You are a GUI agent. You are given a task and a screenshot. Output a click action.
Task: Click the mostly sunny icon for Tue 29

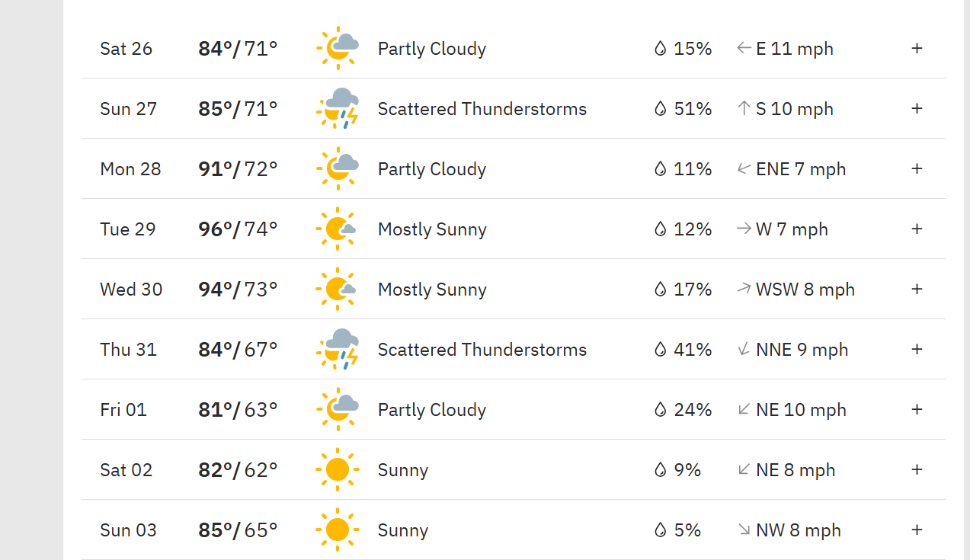point(337,228)
